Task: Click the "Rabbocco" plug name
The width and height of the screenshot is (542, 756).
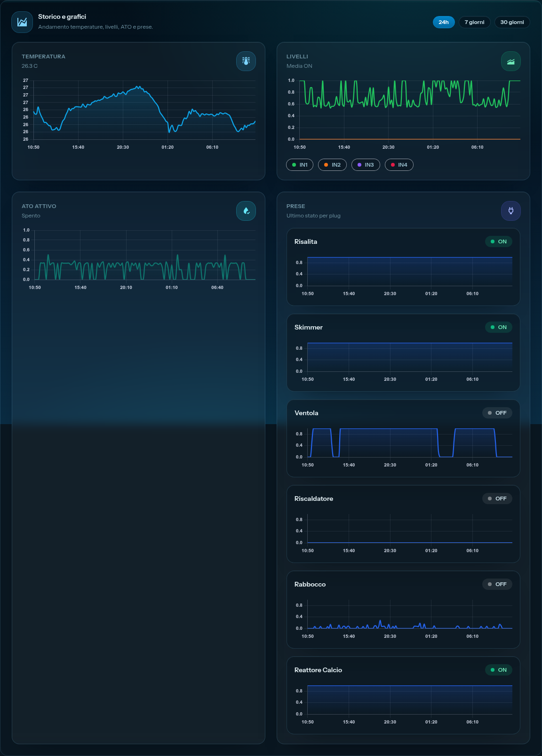Action: click(310, 584)
